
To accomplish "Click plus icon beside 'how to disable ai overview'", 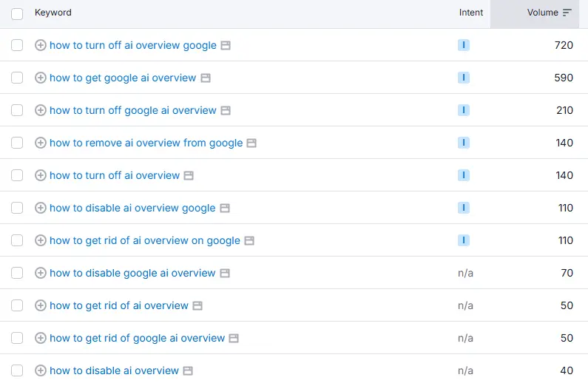I will coord(41,371).
